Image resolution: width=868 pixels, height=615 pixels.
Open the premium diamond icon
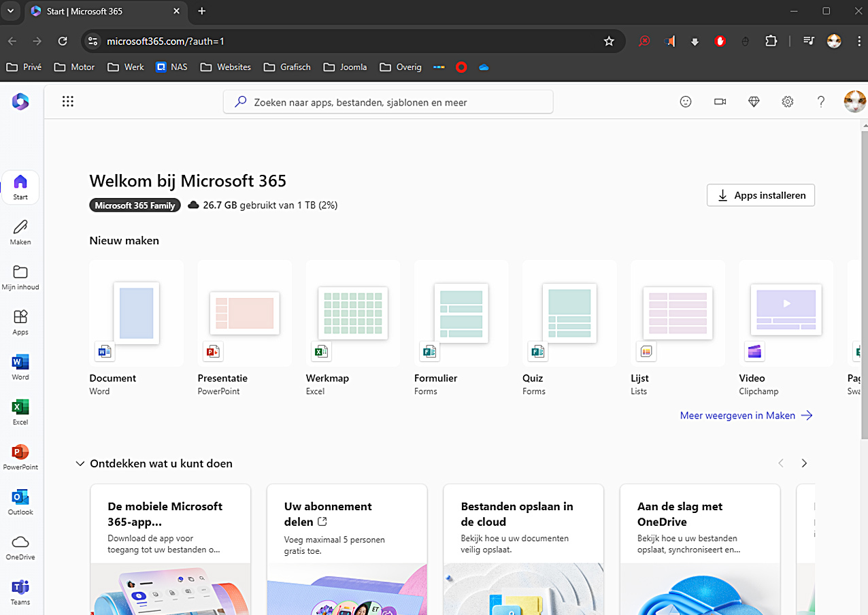pyautogui.click(x=754, y=101)
